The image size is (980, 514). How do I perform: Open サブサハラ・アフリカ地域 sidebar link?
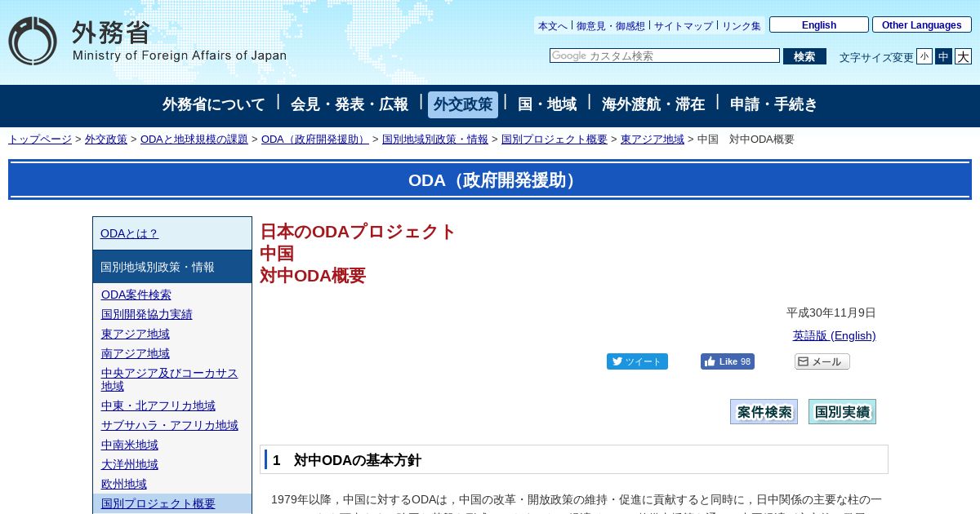(170, 425)
